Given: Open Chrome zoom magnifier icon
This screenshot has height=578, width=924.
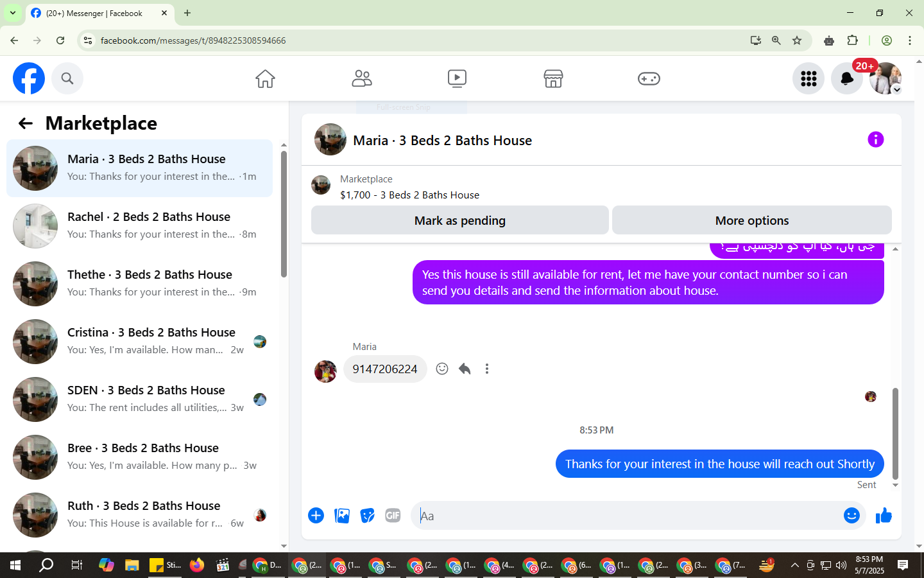Looking at the screenshot, I should pyautogui.click(x=776, y=40).
